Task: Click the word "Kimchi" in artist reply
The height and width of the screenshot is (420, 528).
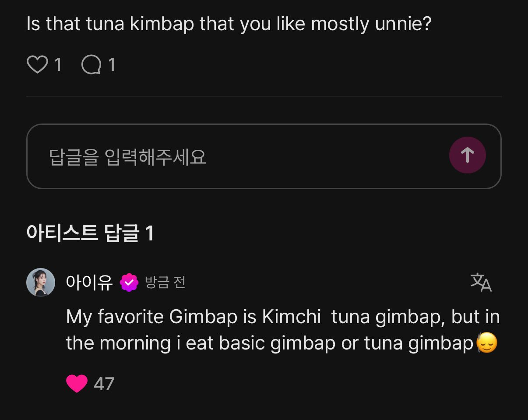Action: (x=292, y=317)
